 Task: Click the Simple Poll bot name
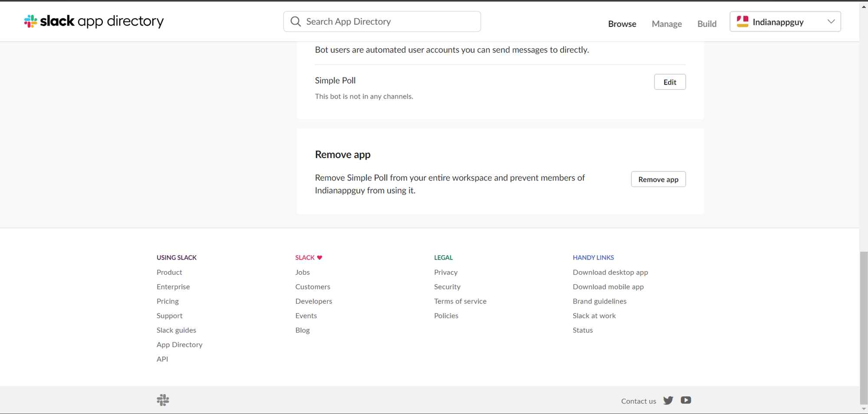click(x=335, y=81)
